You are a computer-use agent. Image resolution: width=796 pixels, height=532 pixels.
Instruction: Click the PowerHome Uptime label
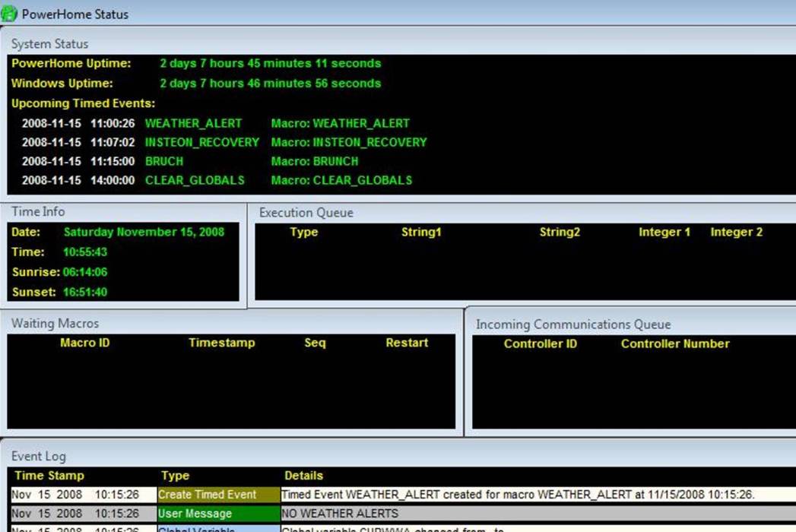click(x=71, y=63)
